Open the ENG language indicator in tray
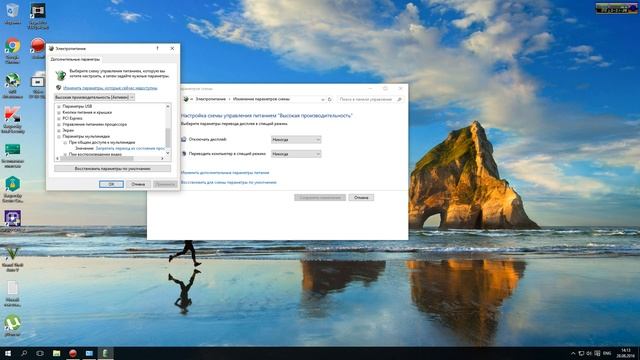The image size is (640, 360). click(607, 353)
